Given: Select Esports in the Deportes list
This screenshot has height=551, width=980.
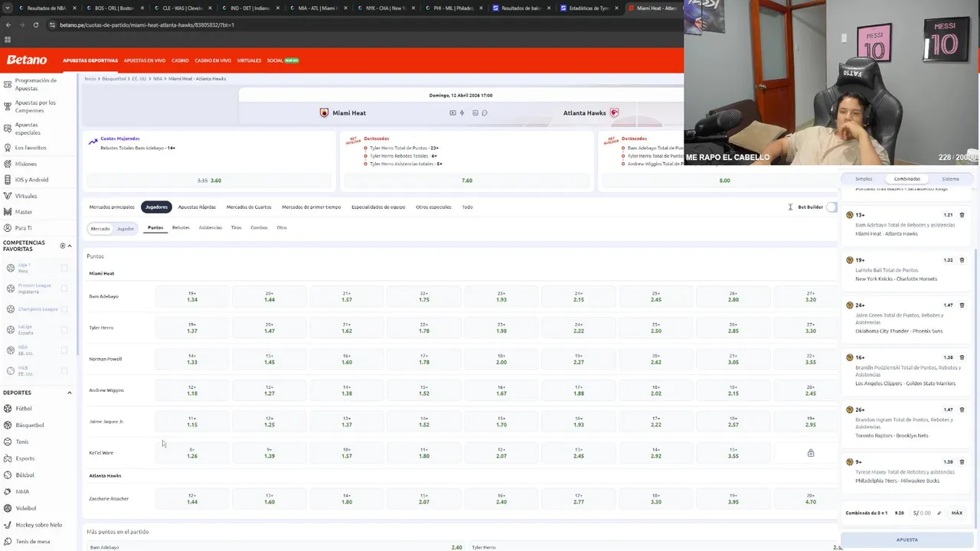Looking at the screenshot, I should coord(24,458).
